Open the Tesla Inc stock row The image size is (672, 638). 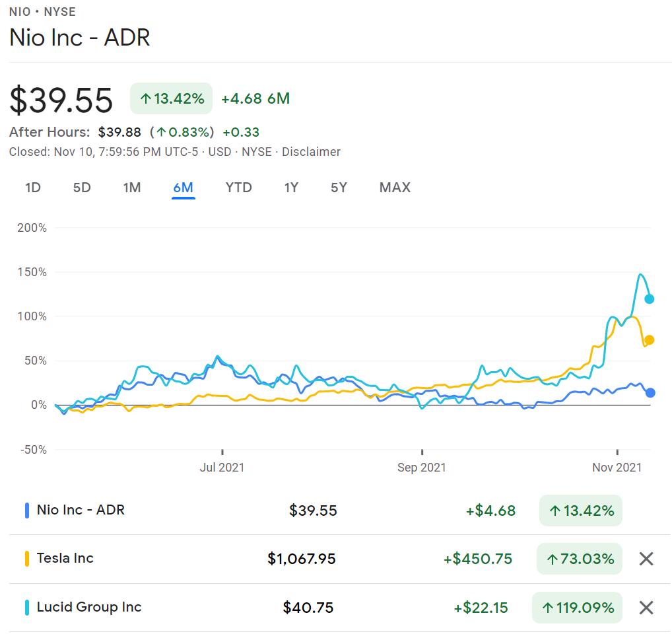65,559
